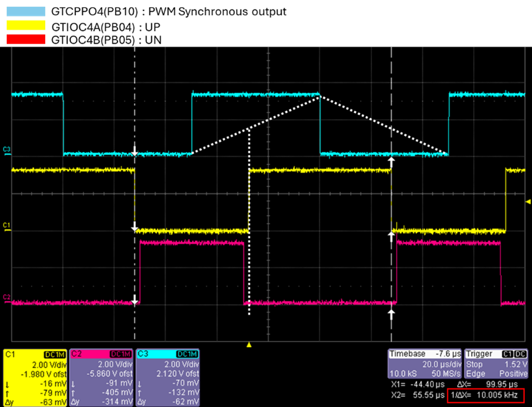Screen dimensions: 532x407
Task: Click the yellow trigger position triangle below grid
Action: pos(249,345)
